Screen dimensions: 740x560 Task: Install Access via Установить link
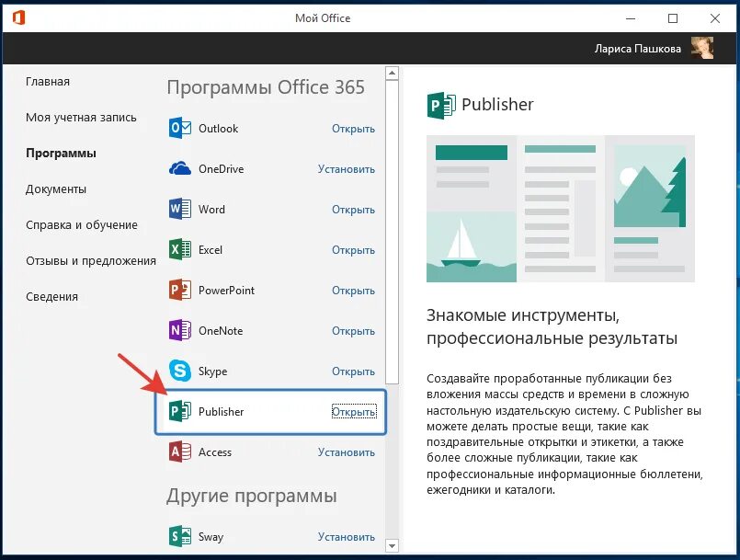point(347,452)
